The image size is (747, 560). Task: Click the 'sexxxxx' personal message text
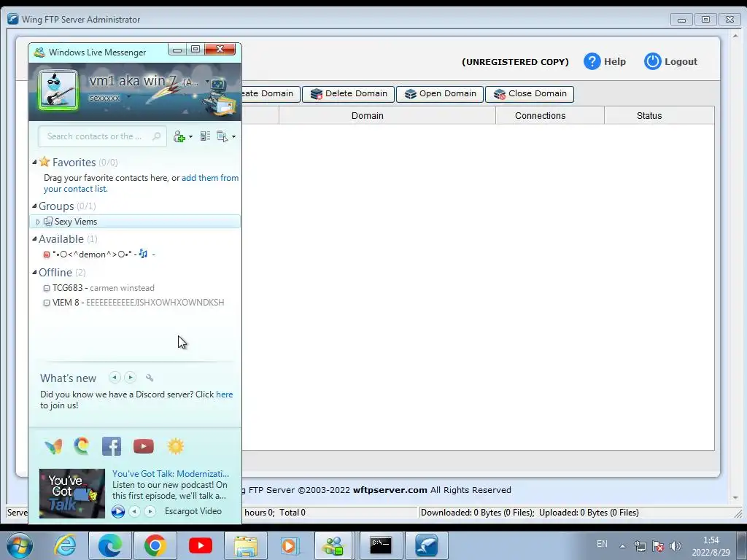104,98
